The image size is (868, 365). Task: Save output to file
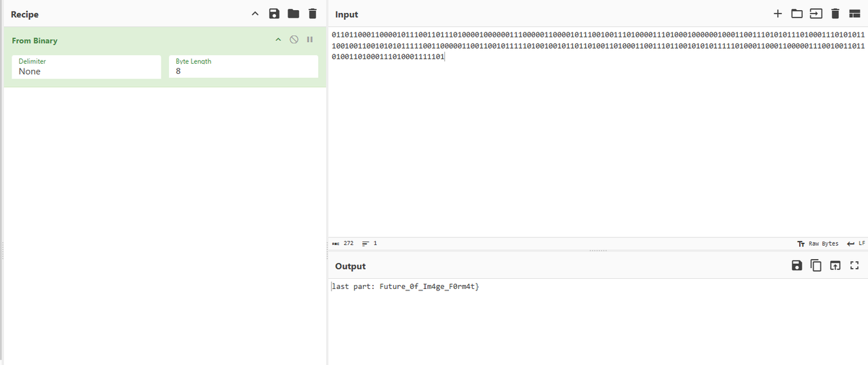[x=797, y=266]
